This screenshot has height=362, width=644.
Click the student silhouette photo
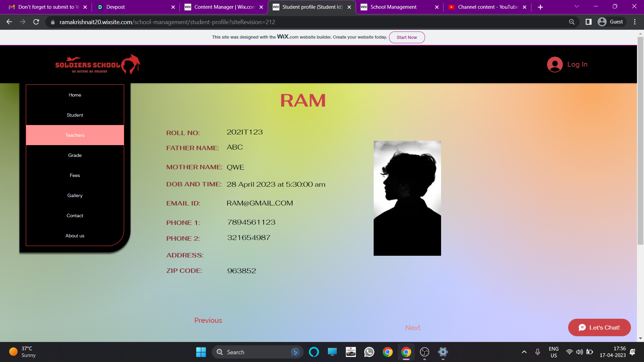[x=407, y=198]
